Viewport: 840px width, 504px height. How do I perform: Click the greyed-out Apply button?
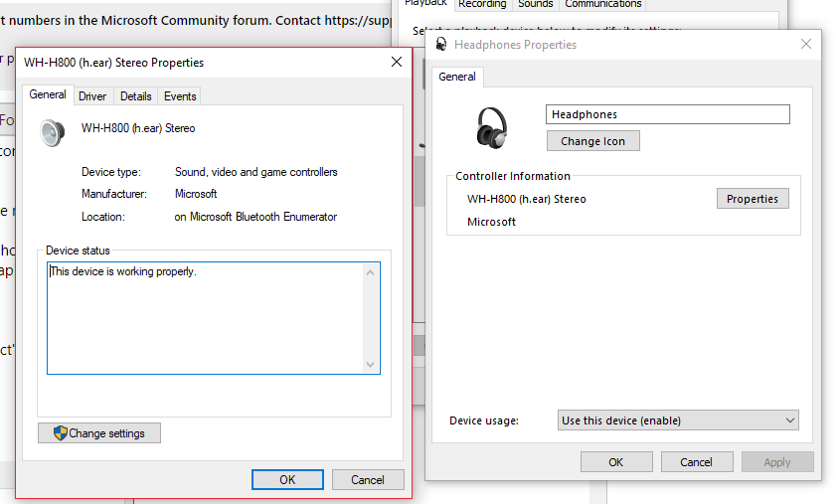(777, 461)
